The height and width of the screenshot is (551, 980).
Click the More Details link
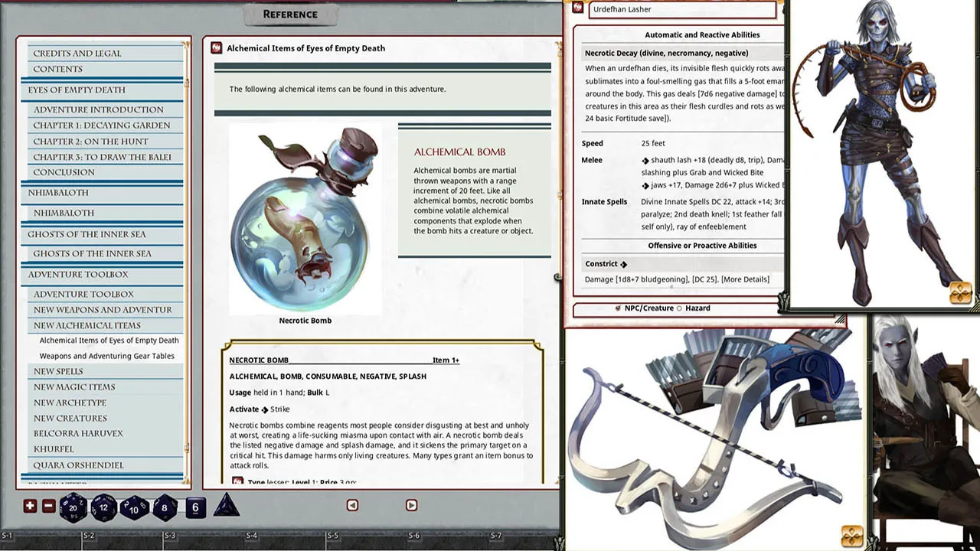tap(745, 279)
